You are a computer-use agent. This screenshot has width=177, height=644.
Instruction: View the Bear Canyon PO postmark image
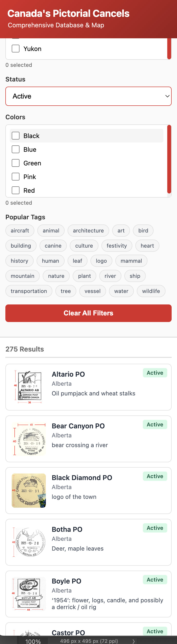[29, 439]
